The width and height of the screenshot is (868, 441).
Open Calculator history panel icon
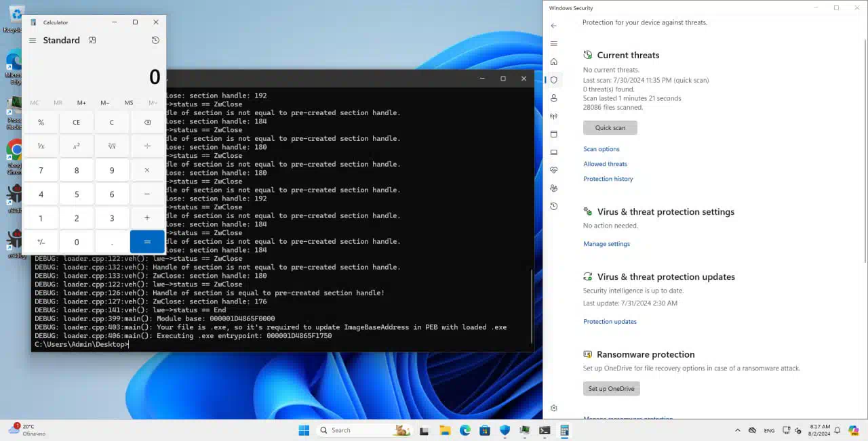pyautogui.click(x=155, y=40)
